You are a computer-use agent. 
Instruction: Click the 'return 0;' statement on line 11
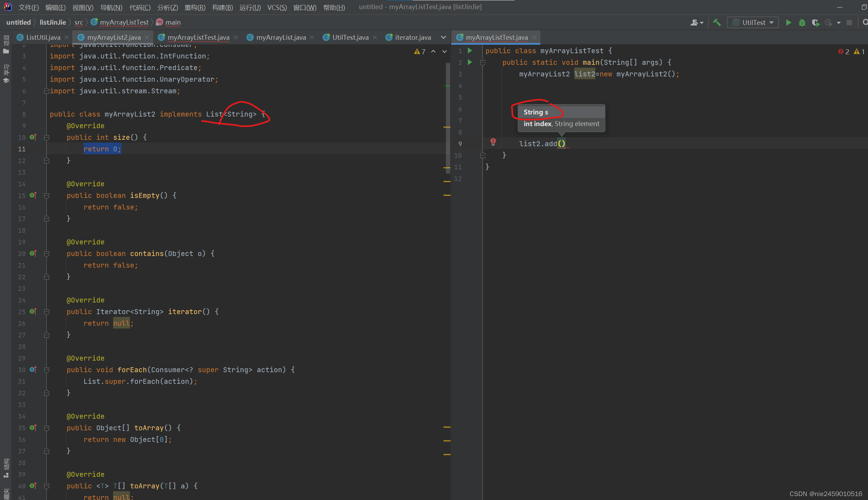point(102,149)
